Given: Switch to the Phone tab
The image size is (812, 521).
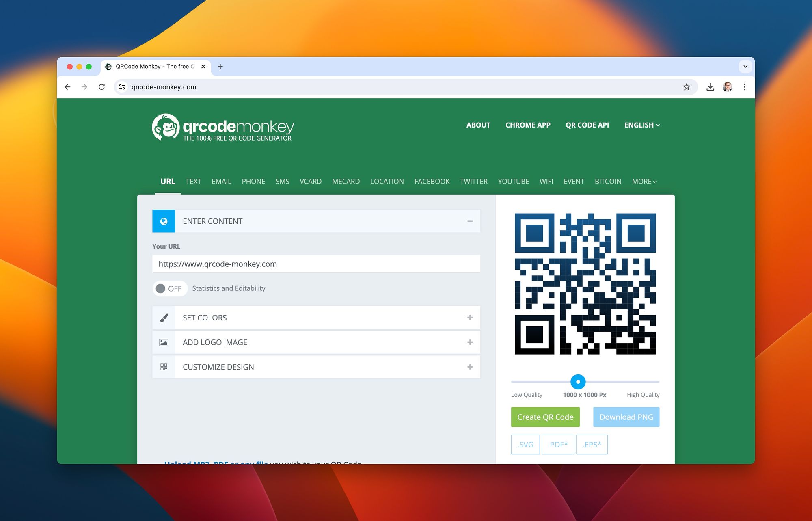Looking at the screenshot, I should (253, 182).
